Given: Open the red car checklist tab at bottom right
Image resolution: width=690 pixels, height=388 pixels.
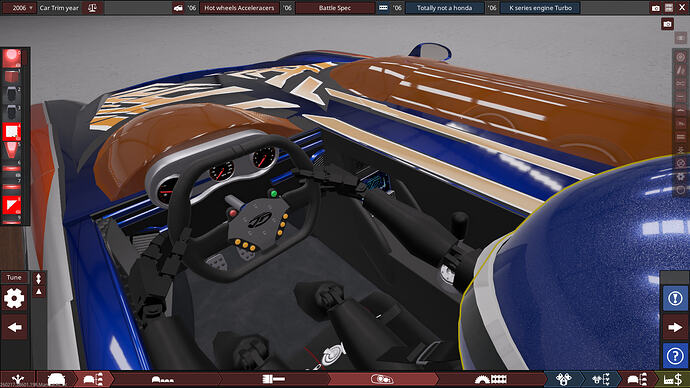Looking at the screenshot, I should [637, 379].
